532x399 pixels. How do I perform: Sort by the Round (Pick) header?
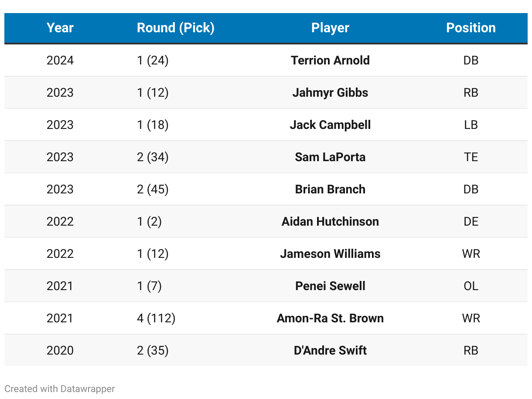click(175, 28)
